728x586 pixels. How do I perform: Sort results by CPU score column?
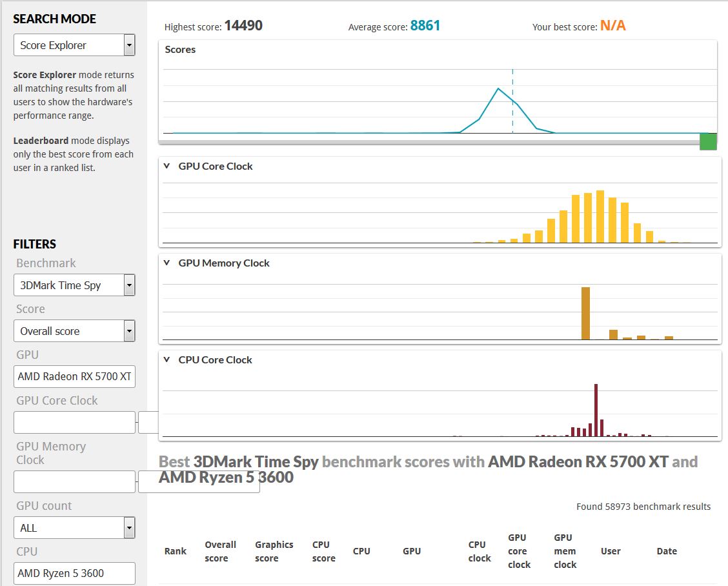[x=323, y=551]
